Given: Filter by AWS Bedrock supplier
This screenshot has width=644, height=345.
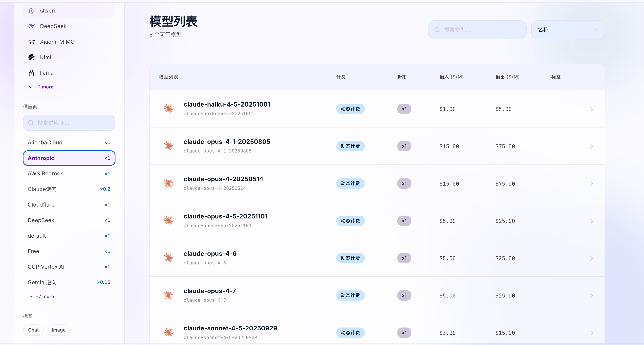Looking at the screenshot, I should (x=69, y=174).
